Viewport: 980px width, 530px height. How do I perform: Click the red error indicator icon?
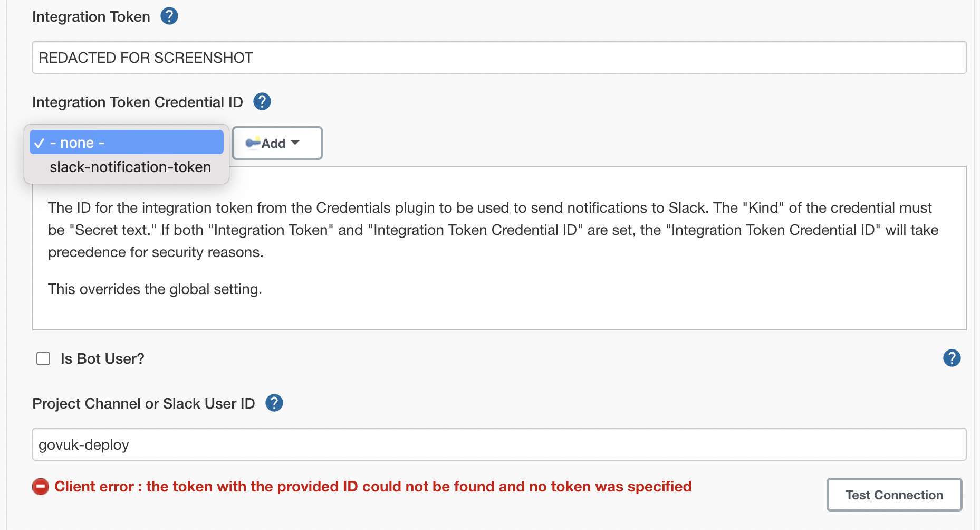[41, 486]
